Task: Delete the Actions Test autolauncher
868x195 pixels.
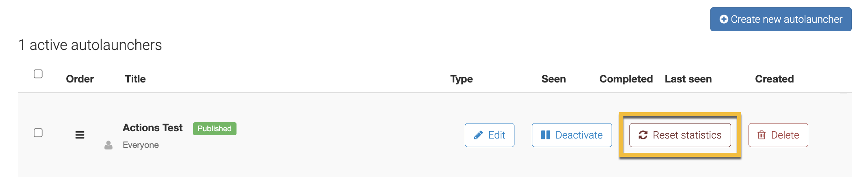Action: click(x=778, y=135)
